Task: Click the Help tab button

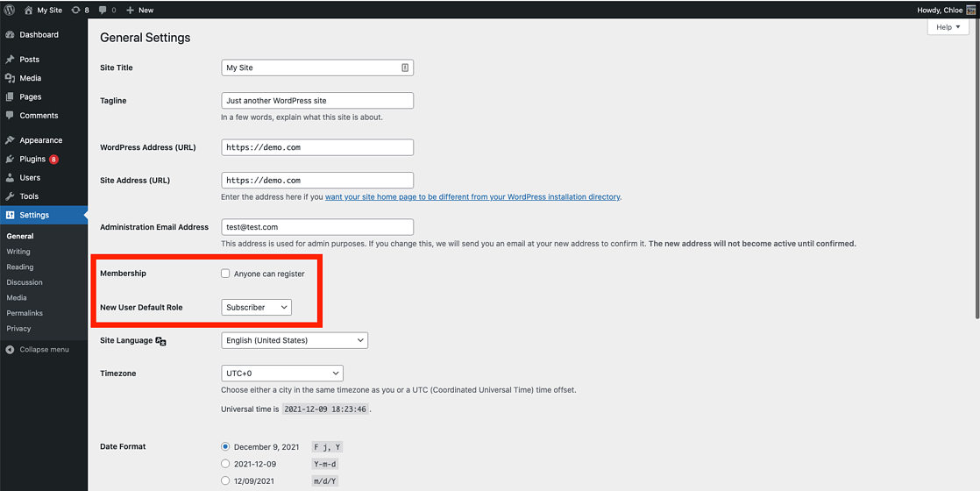Action: click(948, 27)
